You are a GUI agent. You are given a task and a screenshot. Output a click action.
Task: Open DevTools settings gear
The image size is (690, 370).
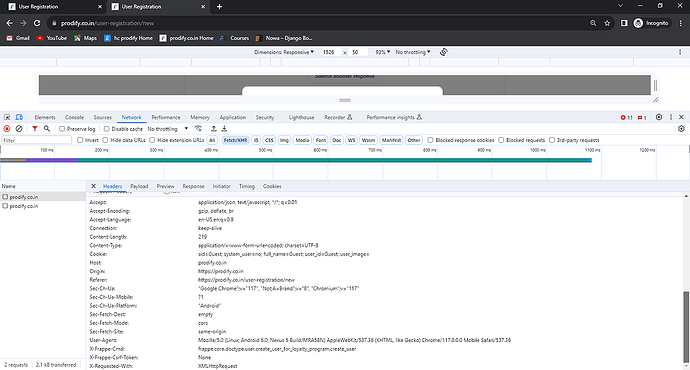(x=659, y=117)
